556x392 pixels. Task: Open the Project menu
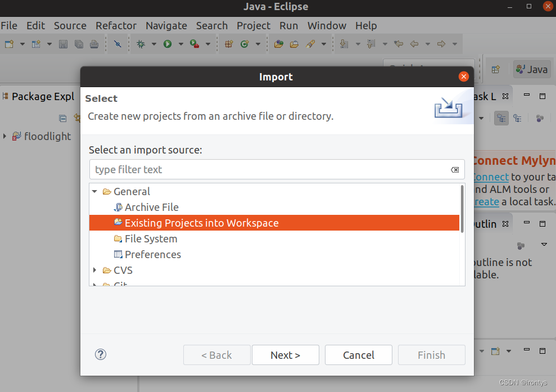[254, 25]
